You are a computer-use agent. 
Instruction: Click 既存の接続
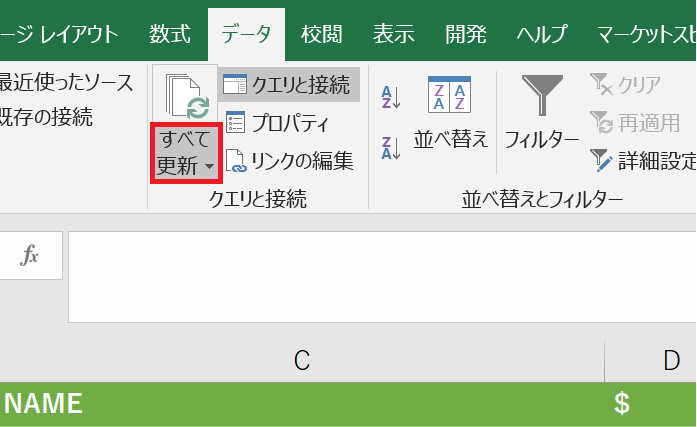click(46, 117)
